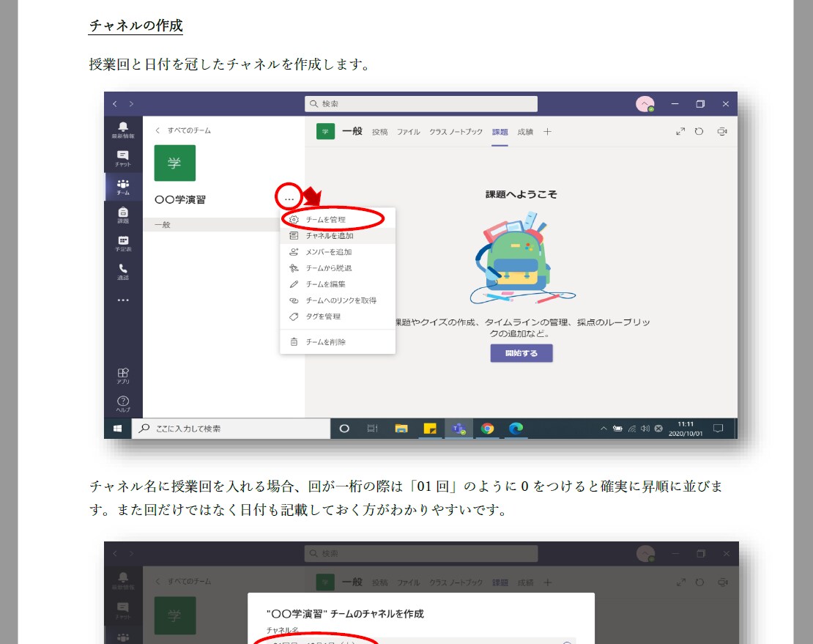813x644 pixels.
Task: Open Chrome from the Windows taskbar
Action: point(488,429)
